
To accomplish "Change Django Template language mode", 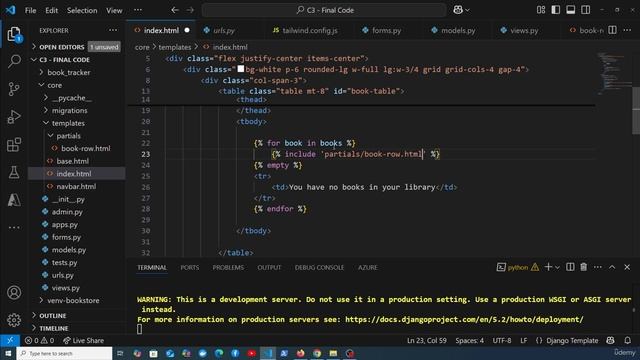I will (x=572, y=340).
